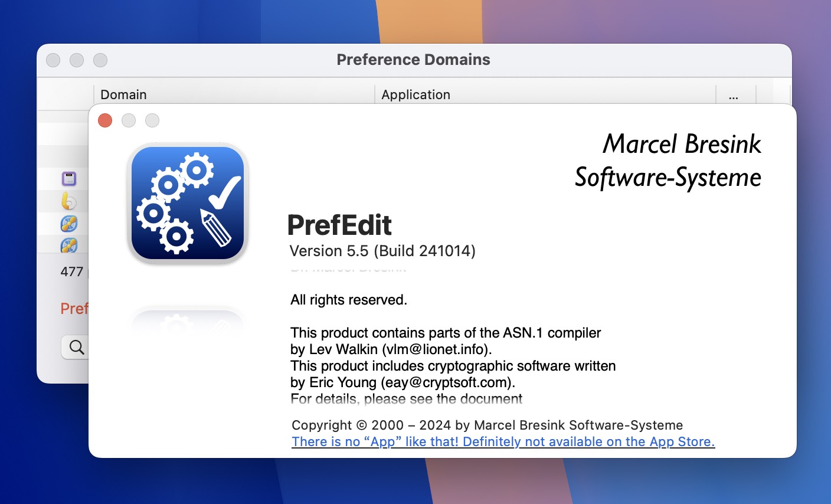Click the "477" count text in Preference Domains
This screenshot has height=504, width=831.
coord(72,271)
